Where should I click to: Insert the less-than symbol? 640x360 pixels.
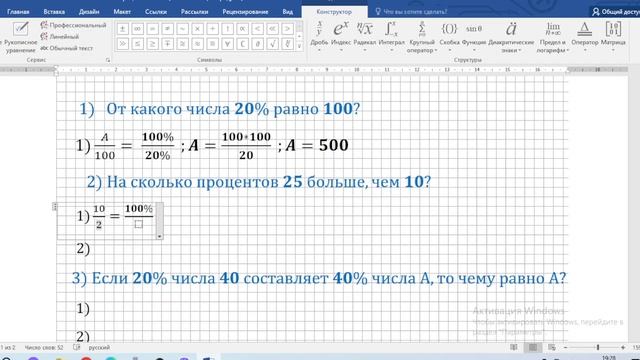(x=258, y=29)
